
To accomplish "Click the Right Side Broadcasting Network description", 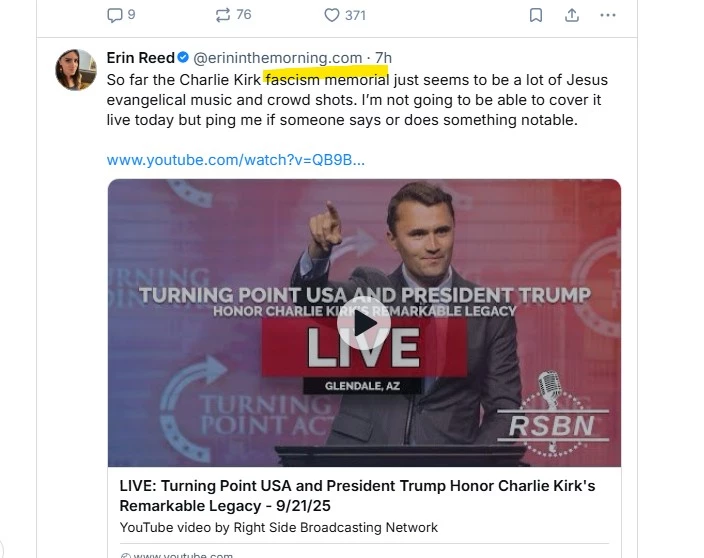I will [279, 527].
